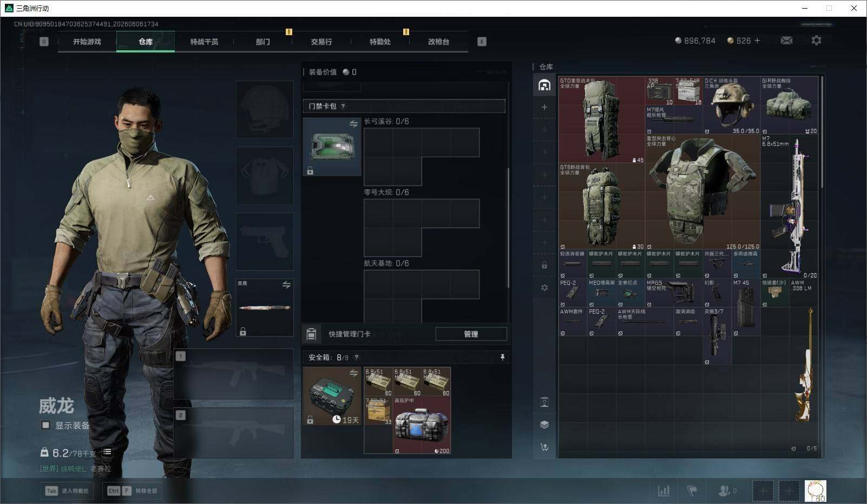This screenshot has width=867, height=504.
Task: Click the flag icon in the bottom bar
Action: tap(692, 490)
